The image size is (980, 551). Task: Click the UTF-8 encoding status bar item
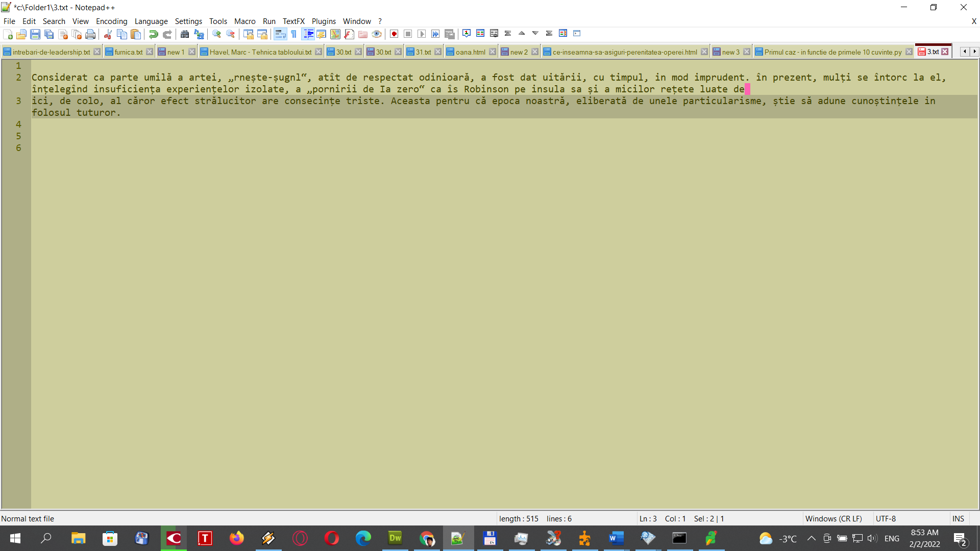886,518
